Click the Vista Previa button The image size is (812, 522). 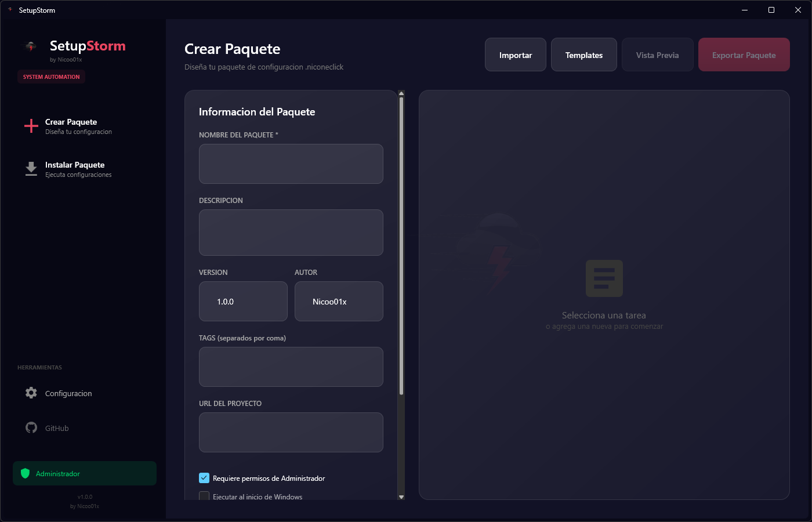tap(657, 54)
